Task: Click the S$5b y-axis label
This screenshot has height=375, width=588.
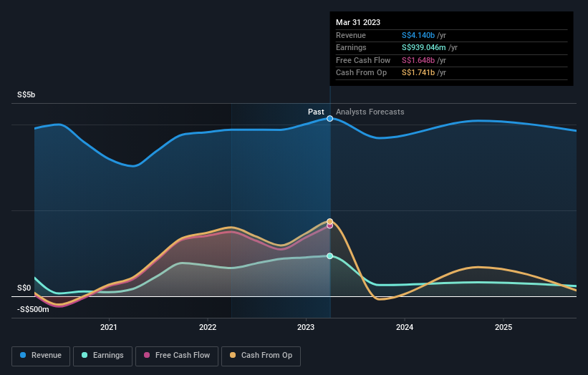Action: [x=26, y=94]
